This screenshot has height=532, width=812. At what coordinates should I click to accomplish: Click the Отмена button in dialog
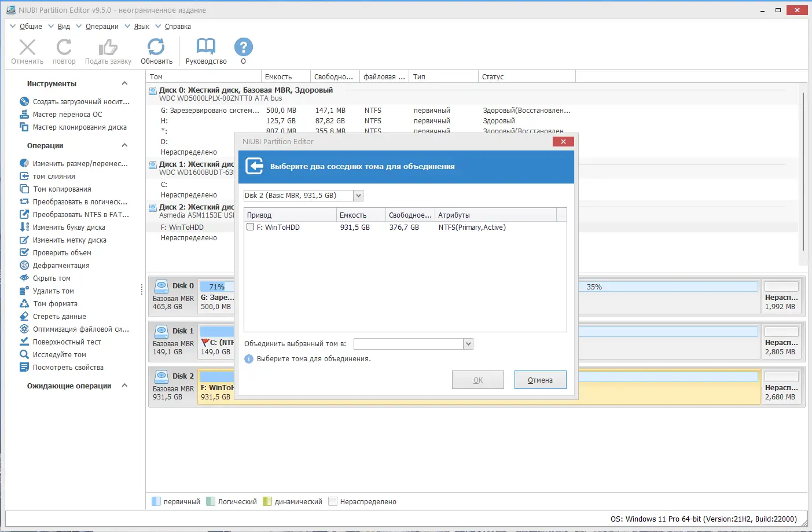[540, 380]
